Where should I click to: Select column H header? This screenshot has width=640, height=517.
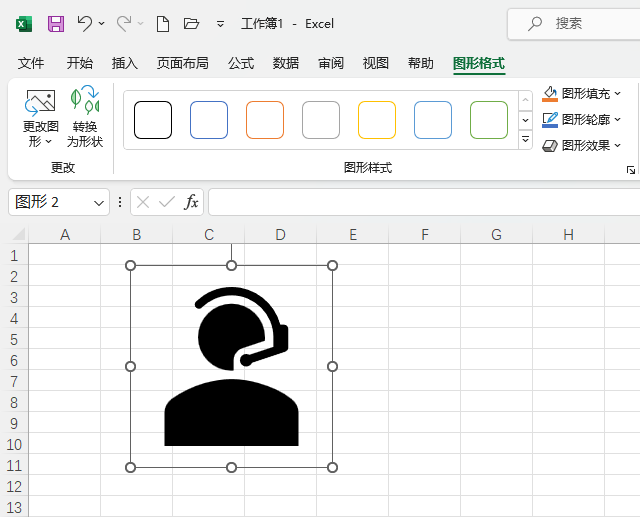point(568,235)
